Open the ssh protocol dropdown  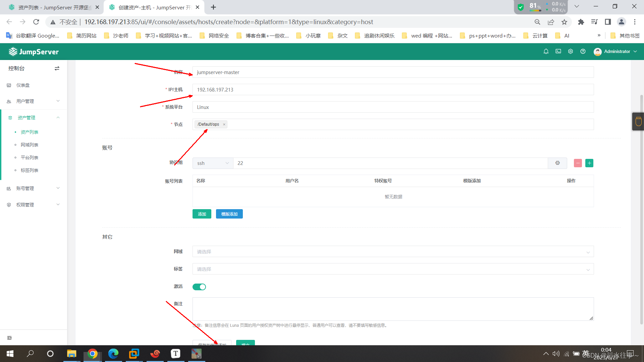click(213, 163)
